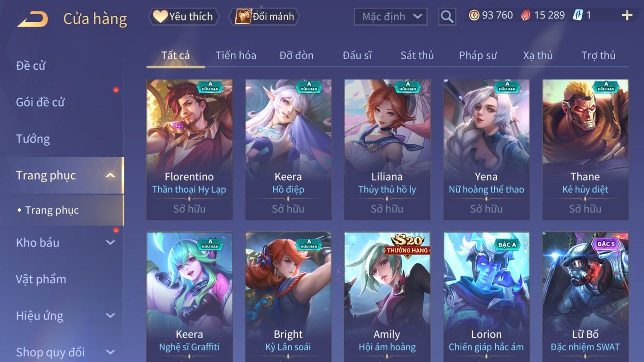644x362 pixels.
Task: Open Yêu thích favorites heart button
Action: 184,17
